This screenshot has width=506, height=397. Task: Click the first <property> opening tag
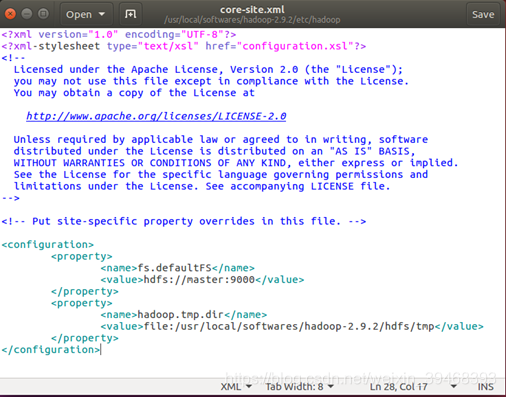(x=82, y=256)
